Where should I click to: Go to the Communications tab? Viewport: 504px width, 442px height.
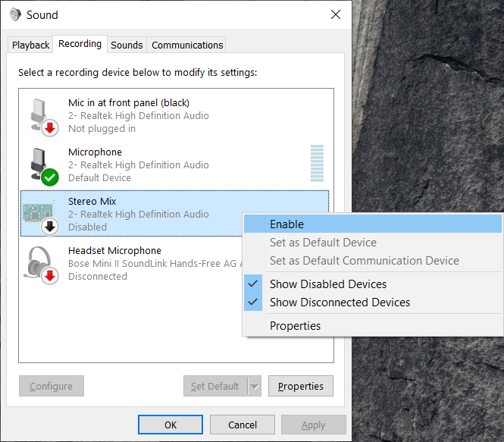[187, 45]
